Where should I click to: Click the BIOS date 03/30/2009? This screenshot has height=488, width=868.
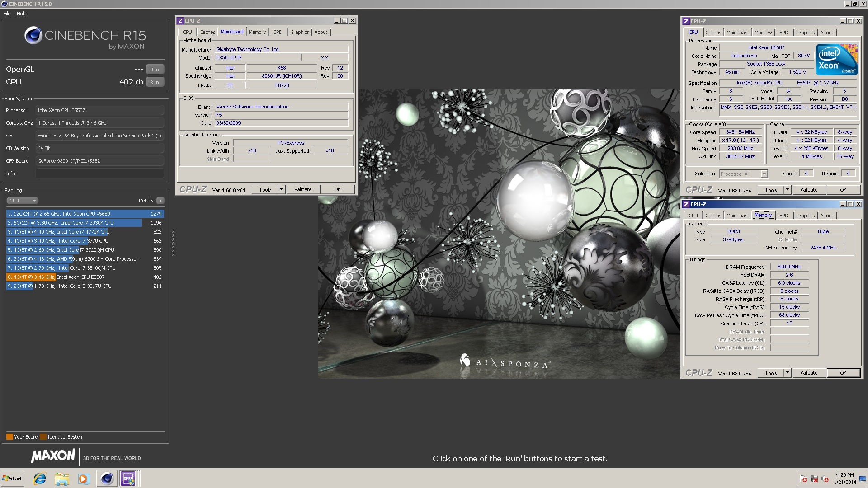coord(281,123)
